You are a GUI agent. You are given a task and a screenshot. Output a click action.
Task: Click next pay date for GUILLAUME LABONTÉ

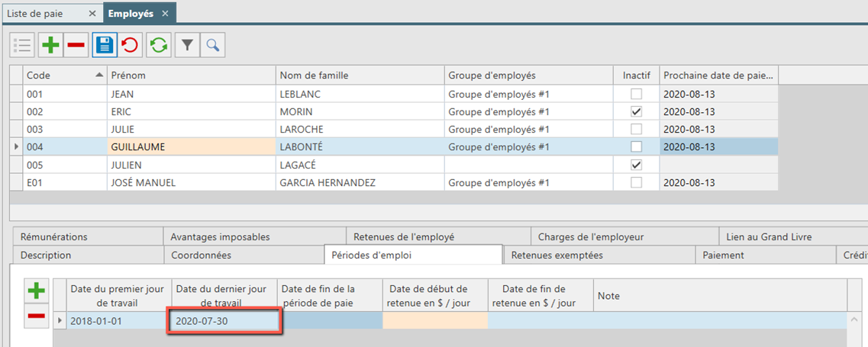718,147
